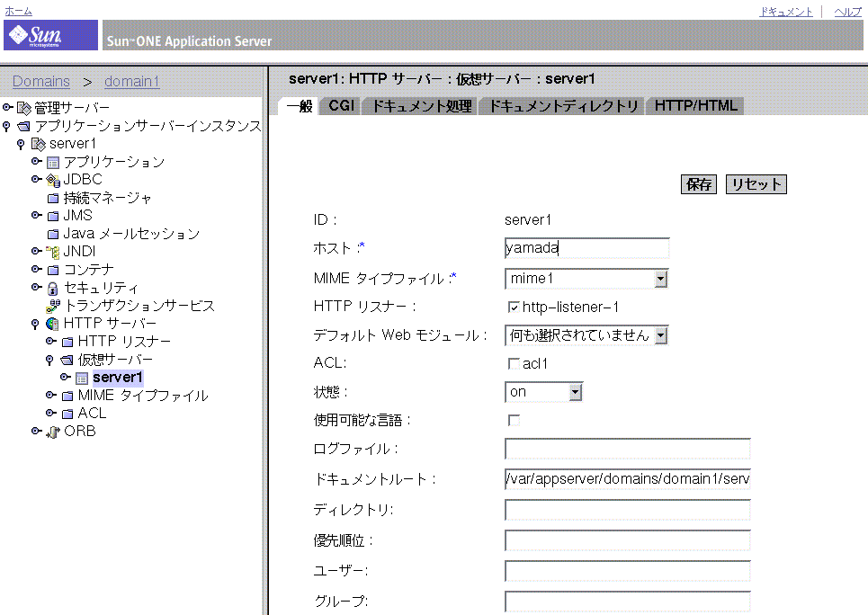Click the instance icon beside the top server1 node
The height and width of the screenshot is (615, 868).
point(38,145)
